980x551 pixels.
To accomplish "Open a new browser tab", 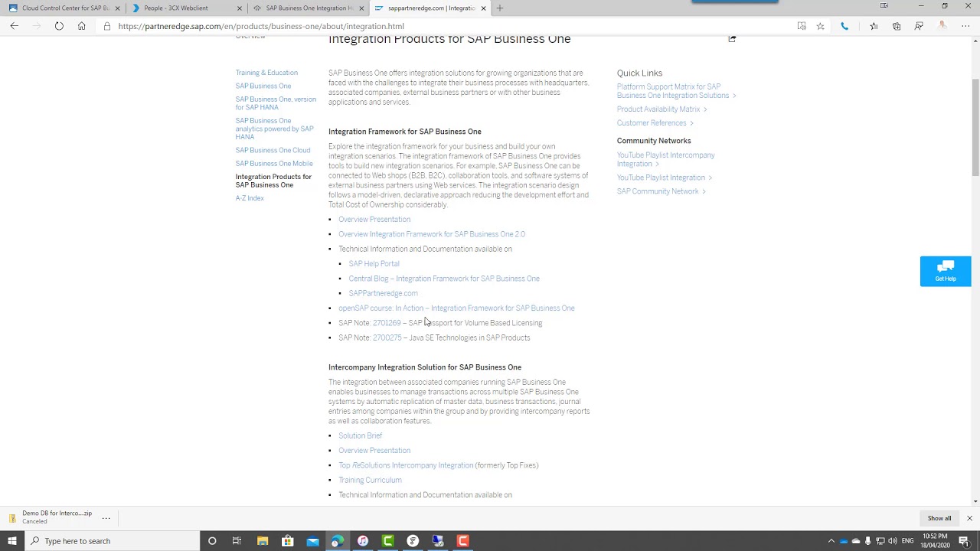I will pyautogui.click(x=500, y=8).
